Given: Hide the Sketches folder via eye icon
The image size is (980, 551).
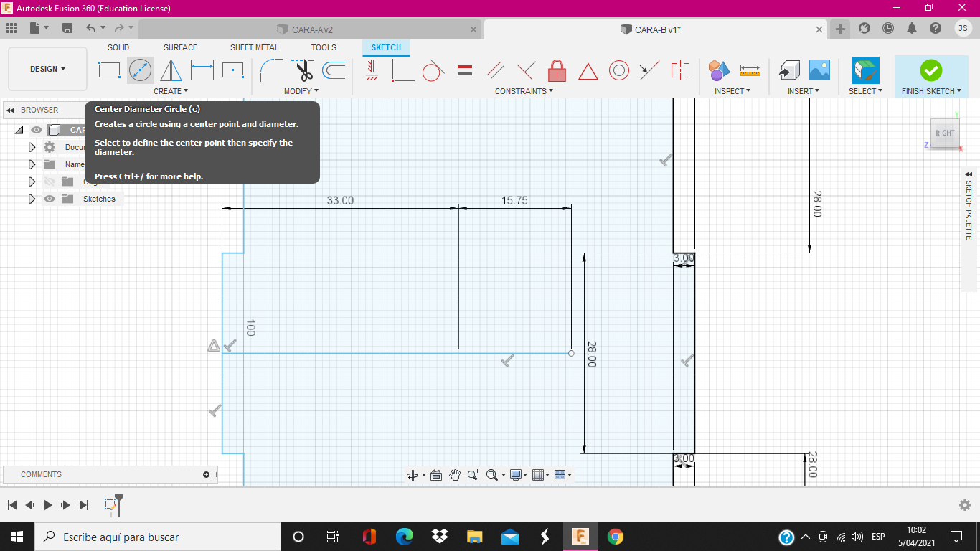Looking at the screenshot, I should [49, 199].
